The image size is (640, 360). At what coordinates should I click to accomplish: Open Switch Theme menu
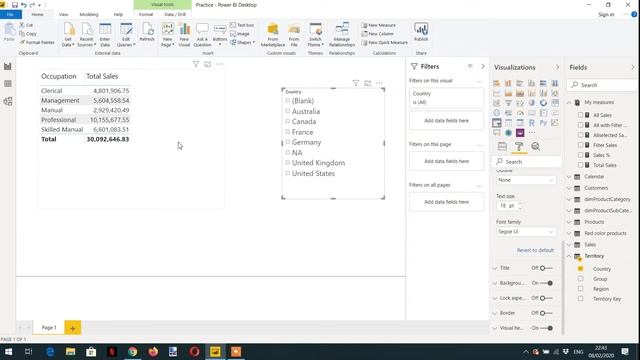tap(315, 35)
